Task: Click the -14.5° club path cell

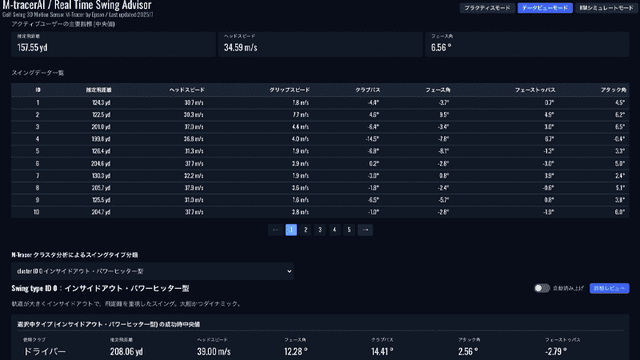Action: [372, 139]
